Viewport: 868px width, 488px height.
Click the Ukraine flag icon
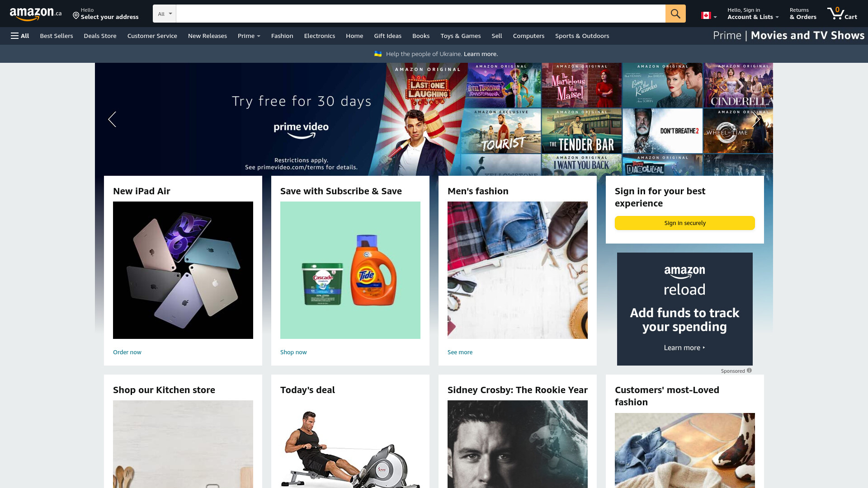coord(378,54)
